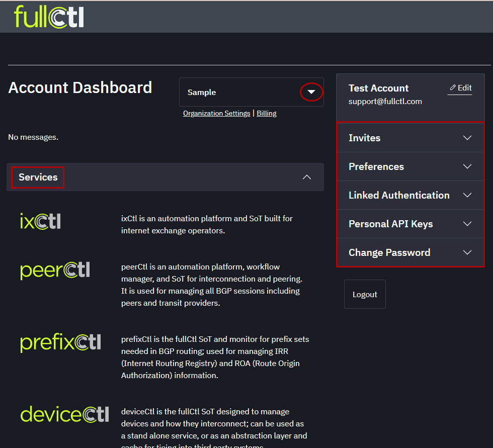Viewport: 493px width, 448px height.
Task: Click the ixCtl service logo
Action: [40, 221]
